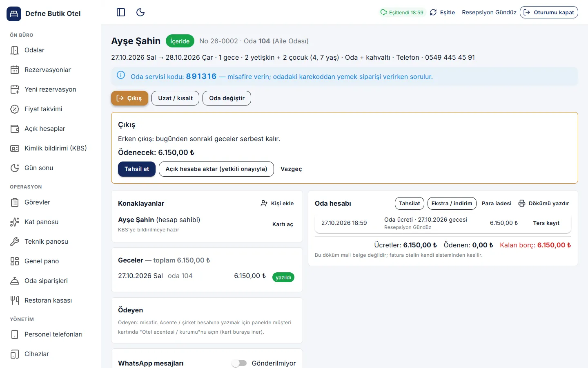Click Tahsilat button in Oda hesabı
The height and width of the screenshot is (368, 588).
tap(409, 203)
